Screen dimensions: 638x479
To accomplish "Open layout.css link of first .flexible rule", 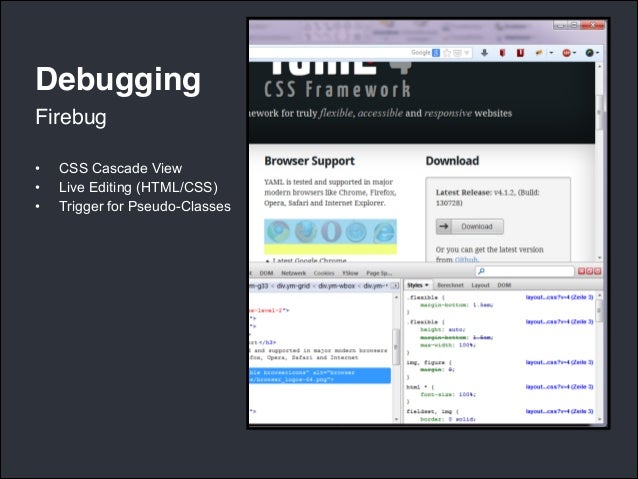I will pyautogui.click(x=559, y=297).
